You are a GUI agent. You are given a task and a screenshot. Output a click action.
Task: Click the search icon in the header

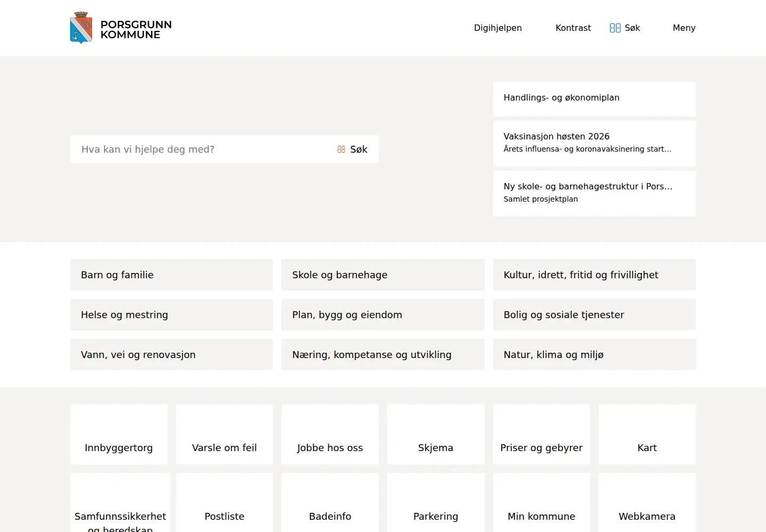coord(615,28)
